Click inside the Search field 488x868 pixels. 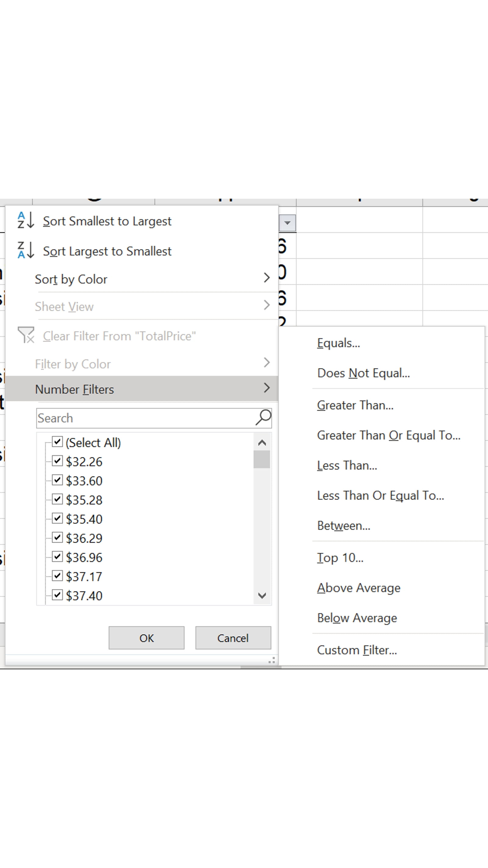pyautogui.click(x=135, y=418)
